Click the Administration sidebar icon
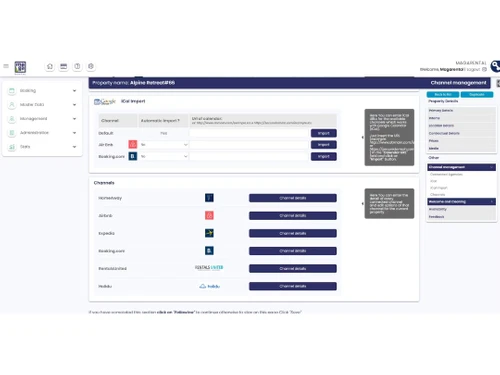The width and height of the screenshot is (500, 375). [x=12, y=133]
